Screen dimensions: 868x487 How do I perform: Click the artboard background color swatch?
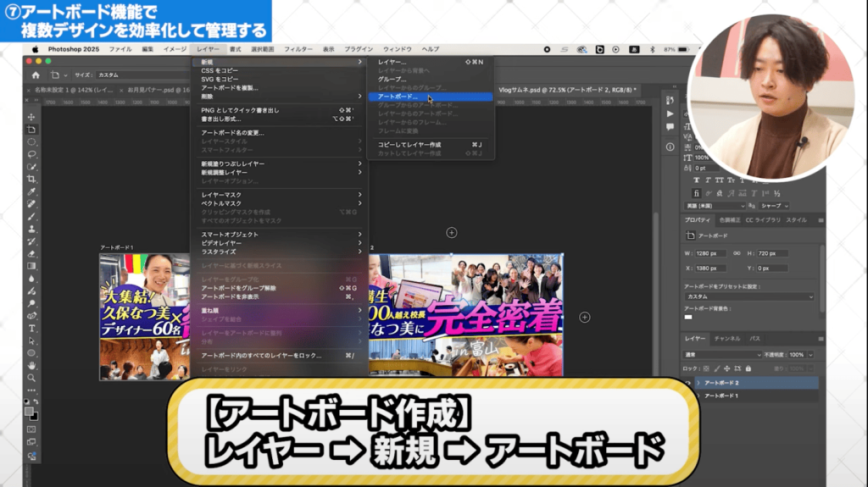click(x=688, y=317)
